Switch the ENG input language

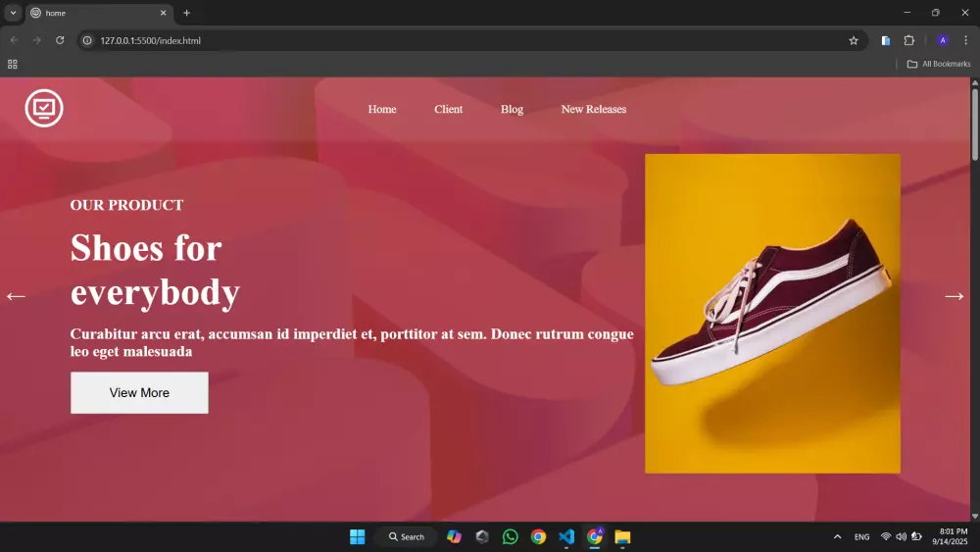coord(861,537)
